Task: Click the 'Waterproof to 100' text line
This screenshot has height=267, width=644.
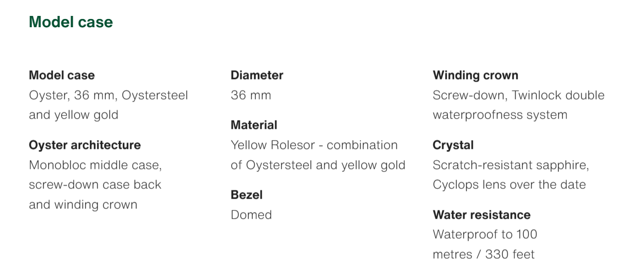Action: 485,235
